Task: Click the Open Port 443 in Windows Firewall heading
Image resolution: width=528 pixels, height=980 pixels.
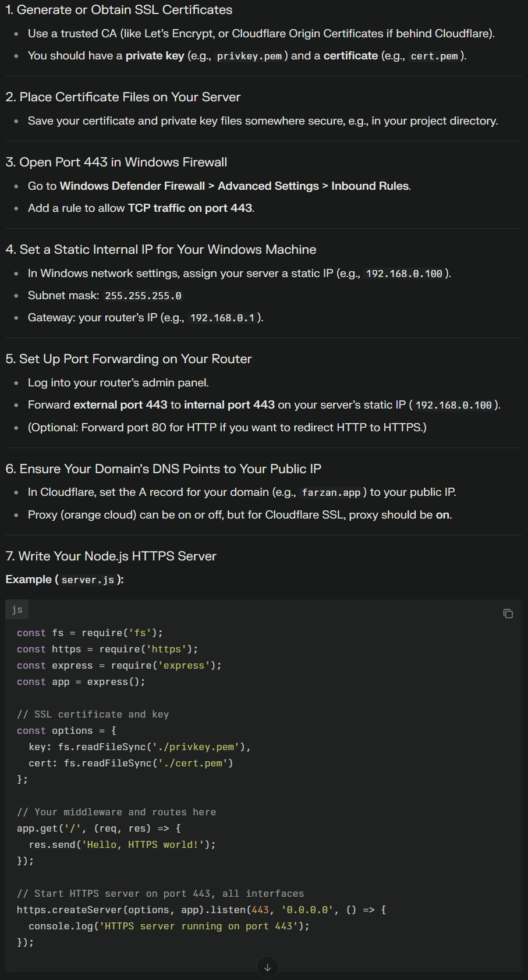Action: (x=123, y=162)
